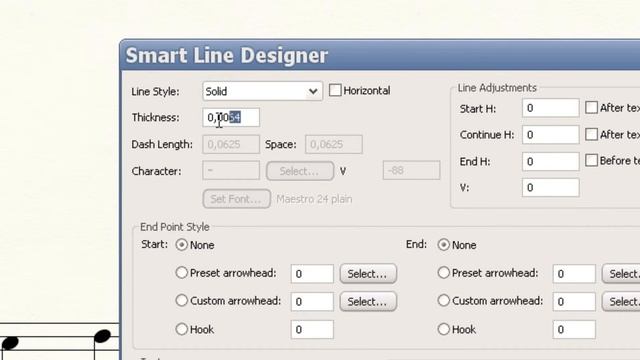Click the Set Font button
Screen dimensions: 640x360
tap(236, 199)
